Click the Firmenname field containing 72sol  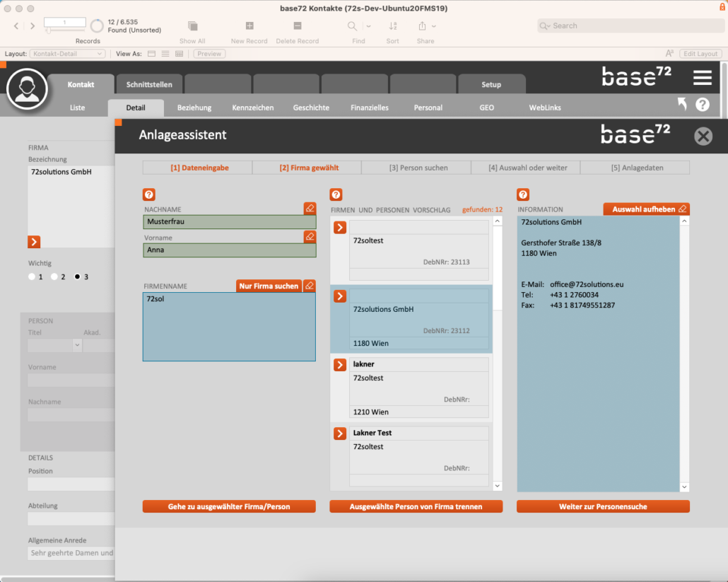(230, 327)
